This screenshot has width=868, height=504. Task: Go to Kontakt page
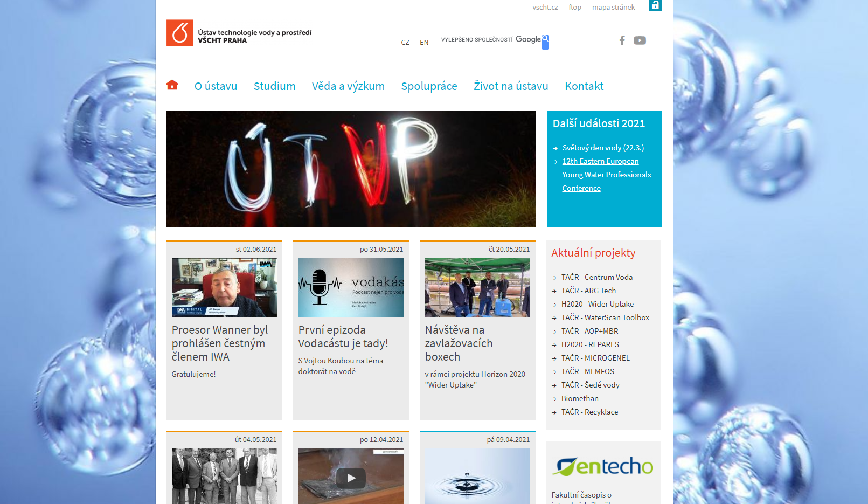[584, 86]
